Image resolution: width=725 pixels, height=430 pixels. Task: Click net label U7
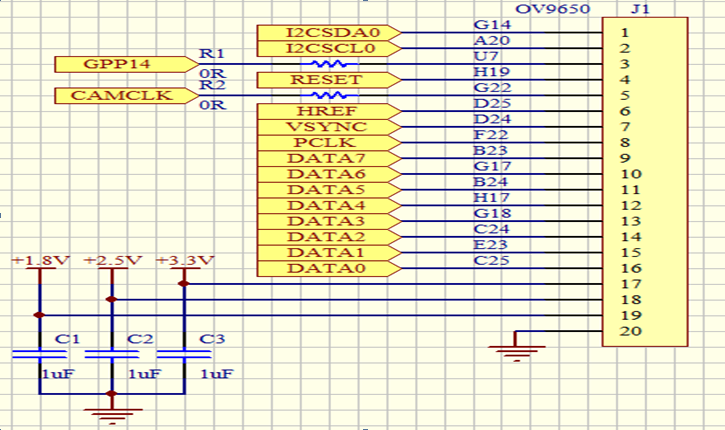click(x=486, y=56)
